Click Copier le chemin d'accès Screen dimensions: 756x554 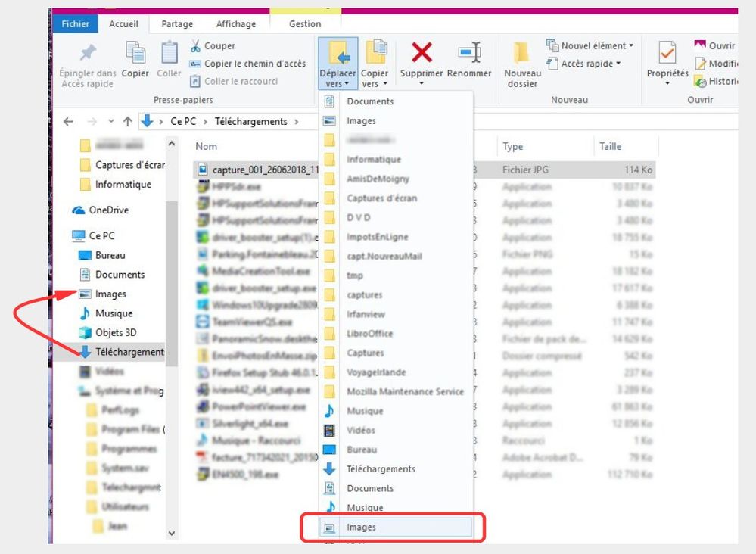point(254,64)
